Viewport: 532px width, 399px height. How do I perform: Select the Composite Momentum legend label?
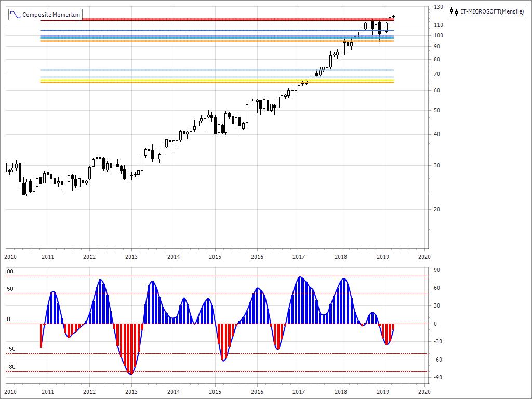51,15
